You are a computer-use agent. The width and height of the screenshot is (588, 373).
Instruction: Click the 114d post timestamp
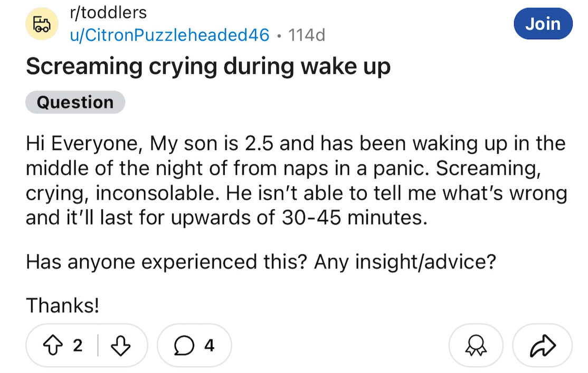point(306,35)
